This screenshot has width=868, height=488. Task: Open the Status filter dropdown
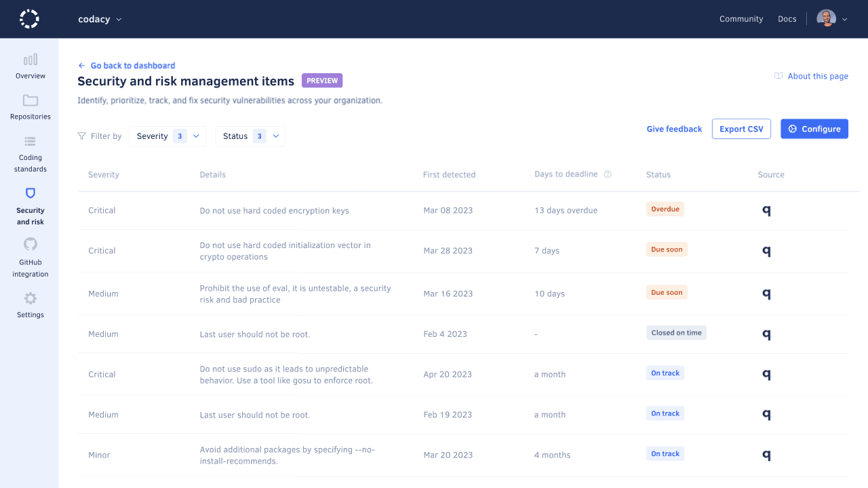click(250, 136)
